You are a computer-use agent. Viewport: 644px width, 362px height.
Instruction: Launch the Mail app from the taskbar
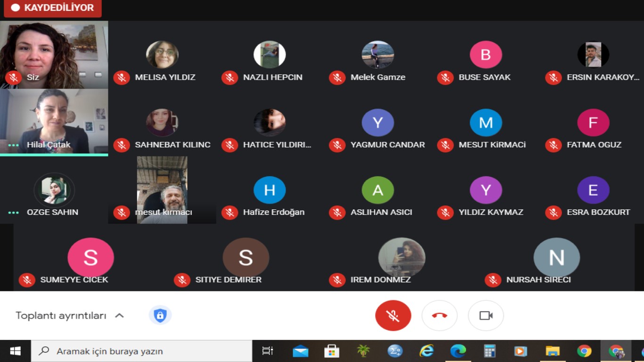coord(300,351)
